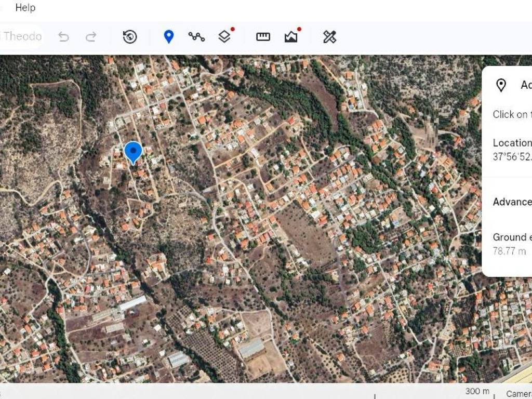Select the draw path or polygon tool
Screen dimensions: 532x399
point(196,36)
